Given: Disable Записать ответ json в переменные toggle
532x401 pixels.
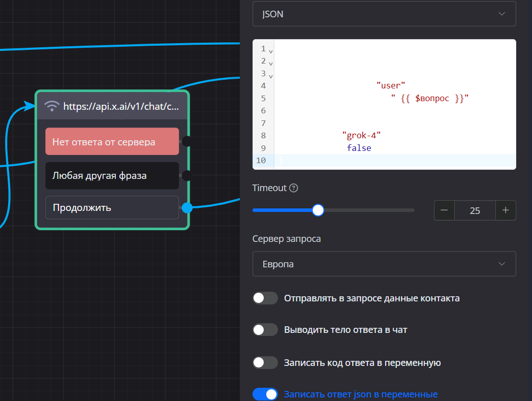Looking at the screenshot, I should 265,394.
